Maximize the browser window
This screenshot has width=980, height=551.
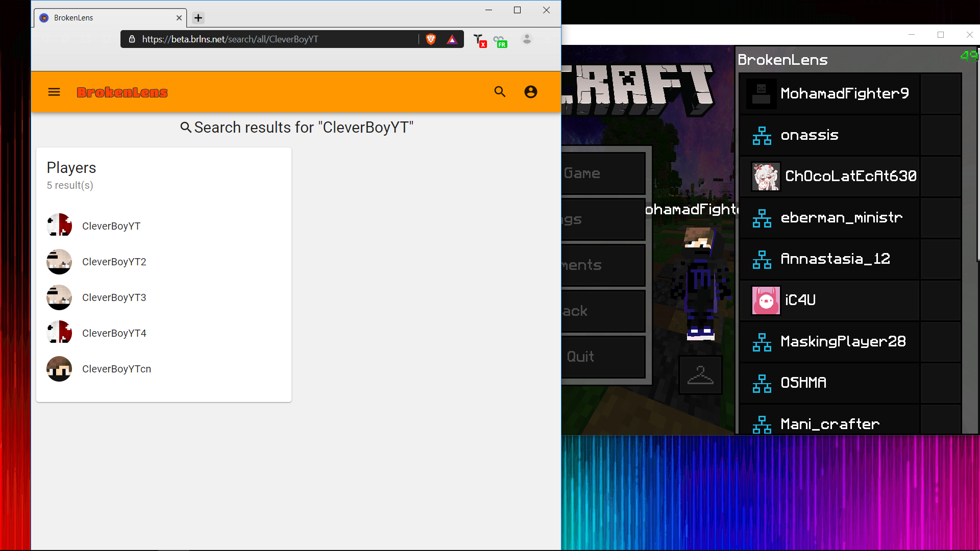[x=517, y=10]
